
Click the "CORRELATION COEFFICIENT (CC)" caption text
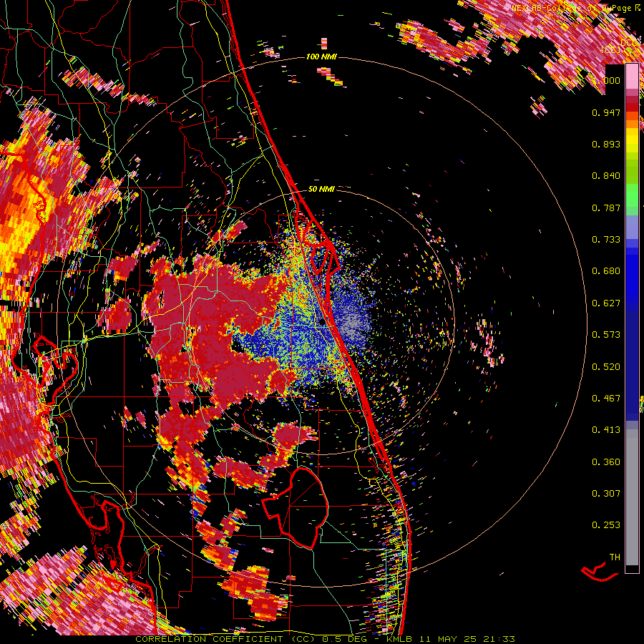[x=225, y=639]
